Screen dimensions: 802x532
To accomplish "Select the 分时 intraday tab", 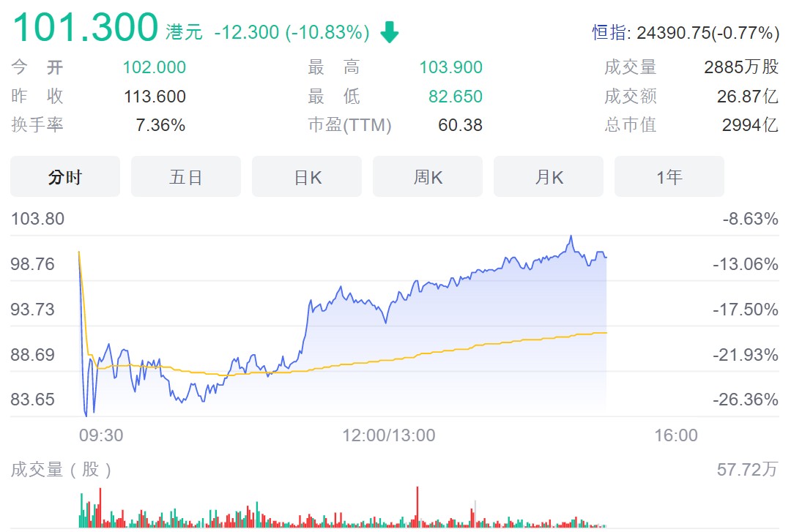I will click(65, 176).
